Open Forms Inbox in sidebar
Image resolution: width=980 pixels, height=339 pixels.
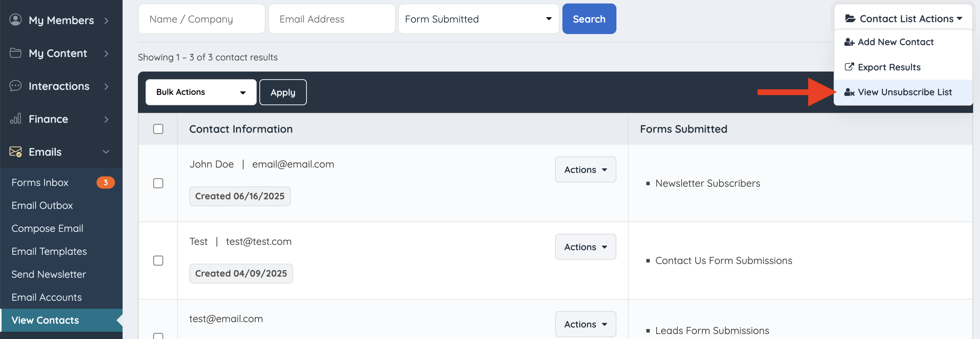40,183
